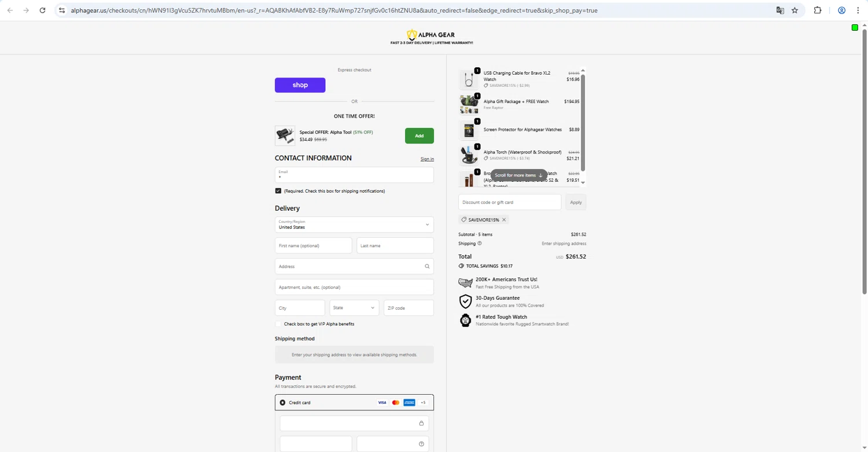Click the $261.52 total amount
This screenshot has width=868, height=452.
click(x=576, y=256)
